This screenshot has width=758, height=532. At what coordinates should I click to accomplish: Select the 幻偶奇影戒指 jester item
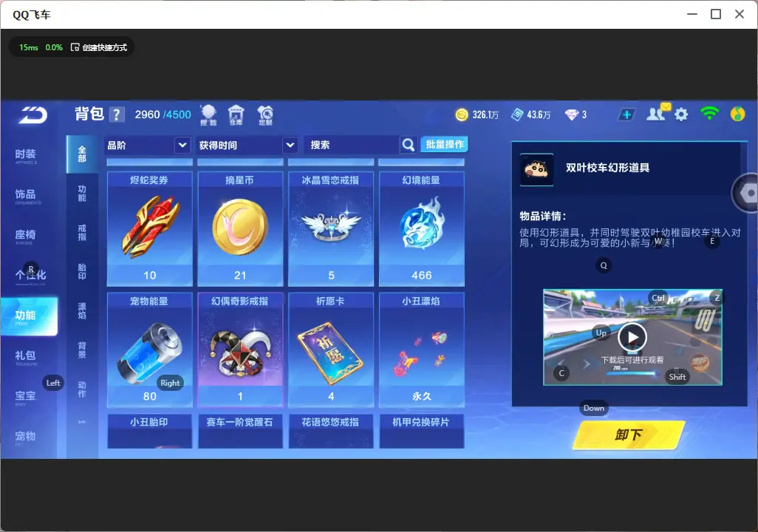coord(240,349)
